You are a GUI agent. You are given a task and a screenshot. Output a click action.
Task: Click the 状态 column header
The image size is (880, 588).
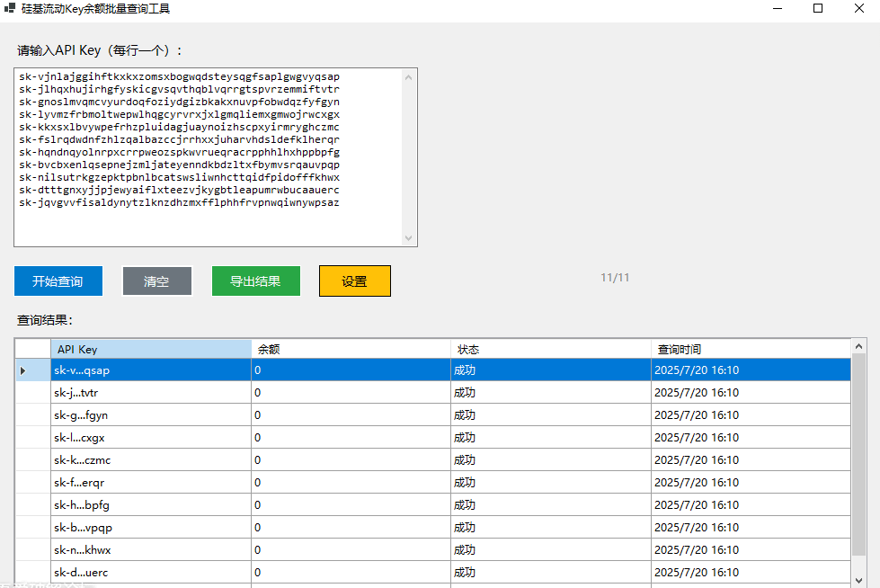tap(550, 349)
